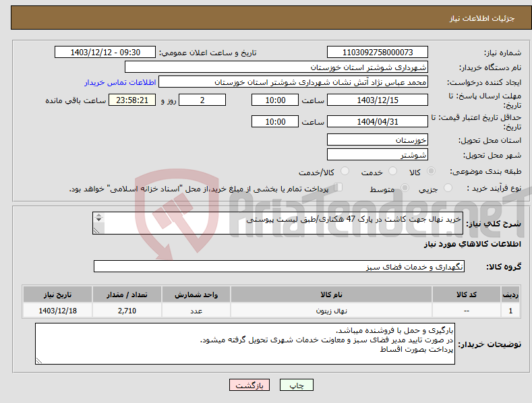Click the up arrow in description box

pos(98,216)
